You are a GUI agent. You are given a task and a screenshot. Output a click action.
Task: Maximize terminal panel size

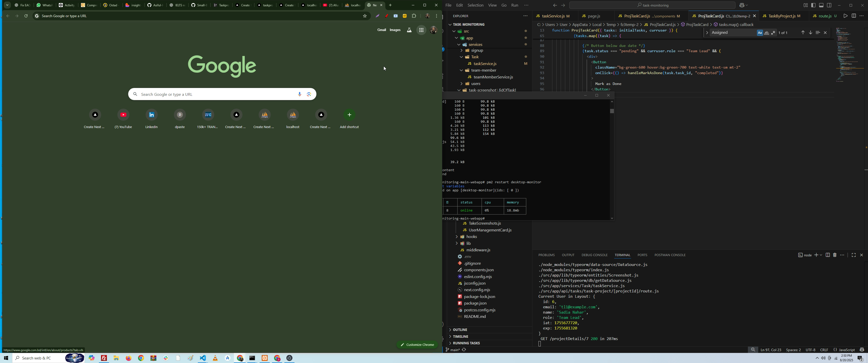(x=854, y=255)
